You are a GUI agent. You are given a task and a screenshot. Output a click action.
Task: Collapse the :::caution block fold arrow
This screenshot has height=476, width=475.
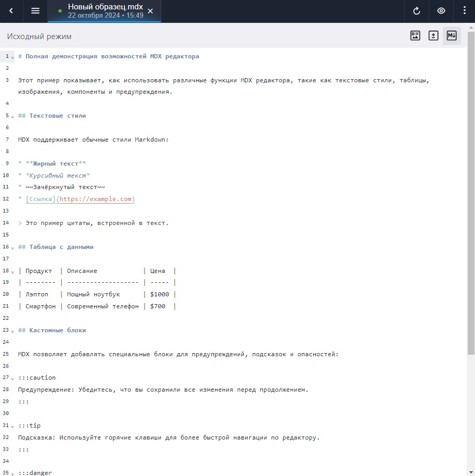coord(12,379)
